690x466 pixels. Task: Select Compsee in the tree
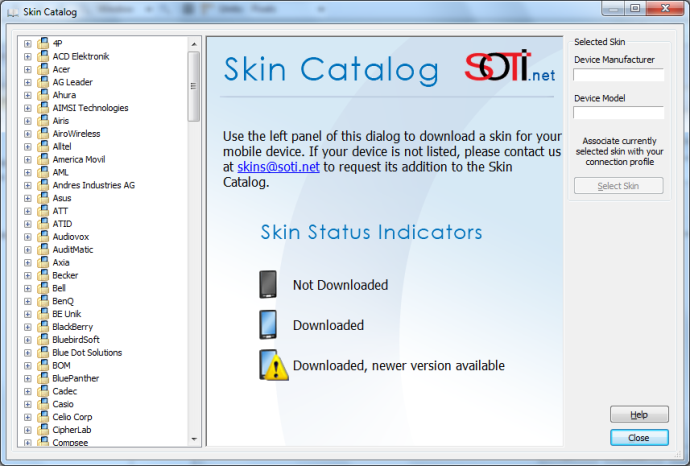tap(70, 442)
